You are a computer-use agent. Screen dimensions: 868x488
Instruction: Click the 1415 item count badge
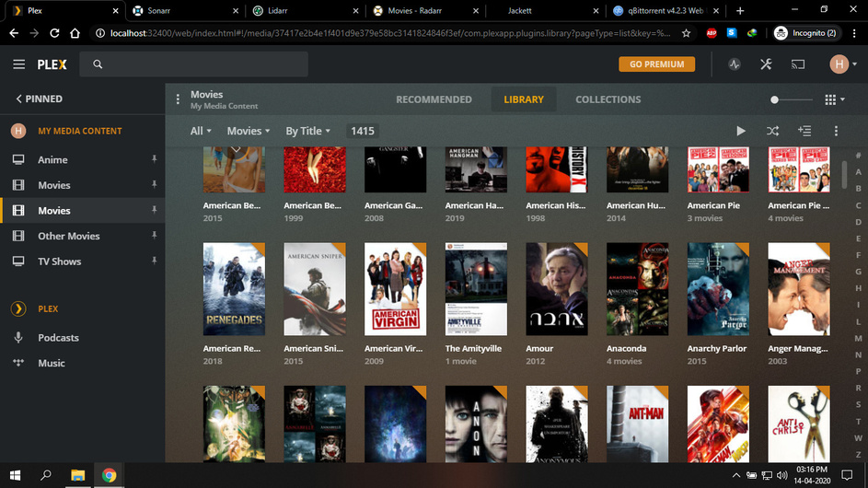(362, 132)
